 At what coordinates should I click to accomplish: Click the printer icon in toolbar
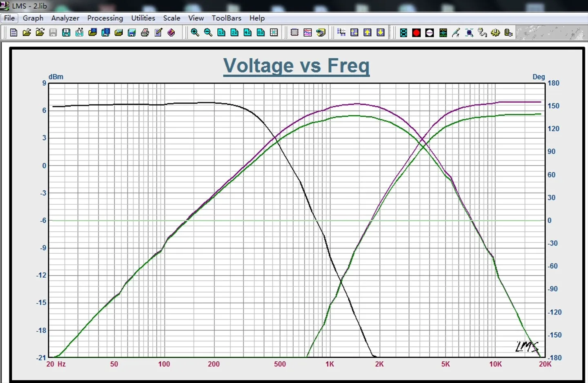145,33
